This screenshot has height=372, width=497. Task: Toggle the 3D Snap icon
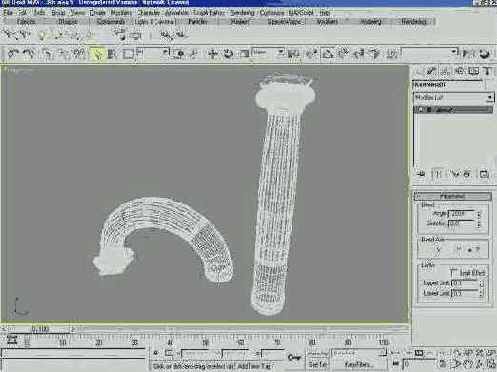pyautogui.click(x=327, y=54)
